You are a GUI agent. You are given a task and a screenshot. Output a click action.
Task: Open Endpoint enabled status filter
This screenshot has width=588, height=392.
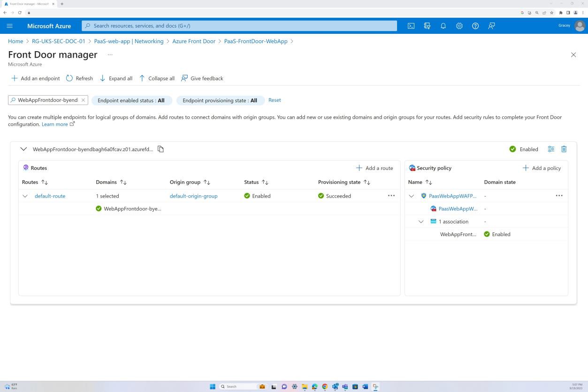coord(131,100)
